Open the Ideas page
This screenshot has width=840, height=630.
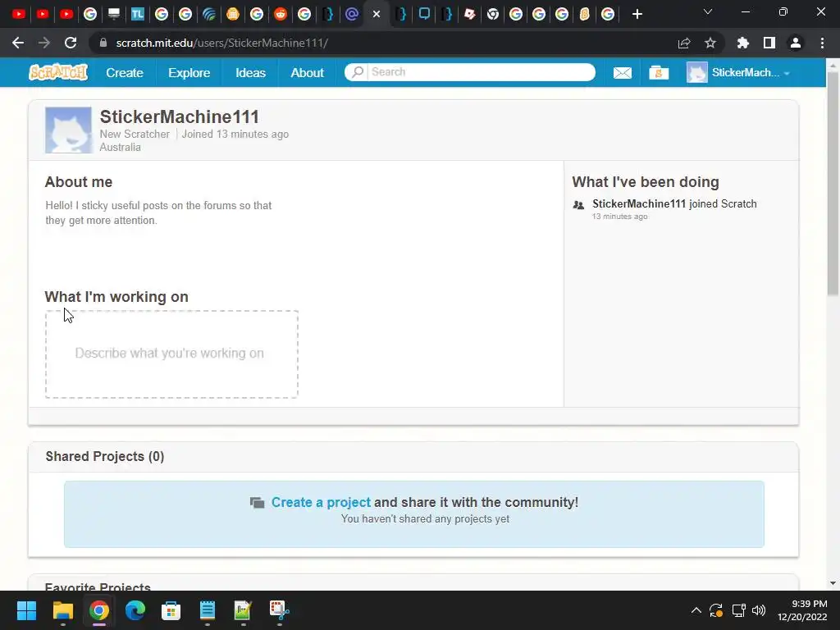coord(250,72)
